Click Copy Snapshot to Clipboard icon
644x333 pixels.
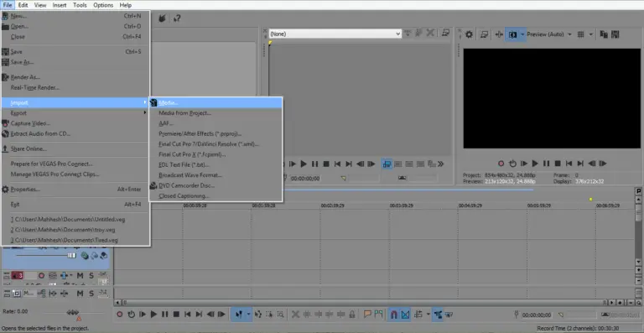604,34
